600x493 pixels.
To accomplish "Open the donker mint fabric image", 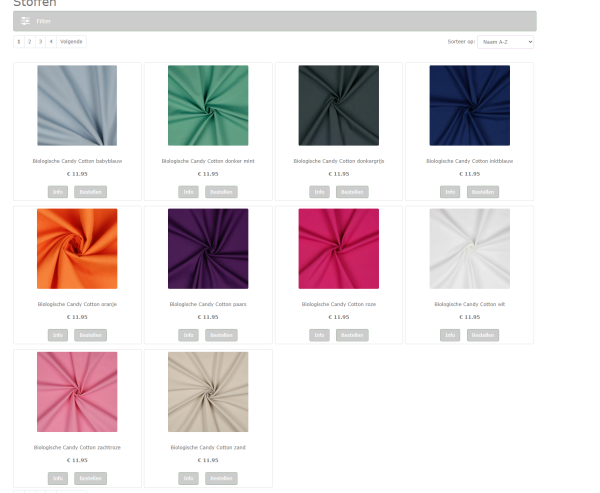I will pos(208,105).
